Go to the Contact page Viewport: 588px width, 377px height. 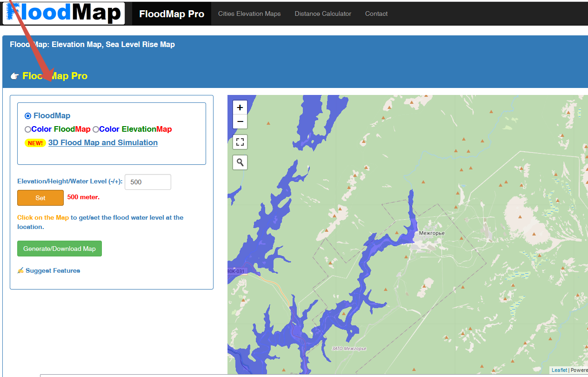pyautogui.click(x=376, y=14)
